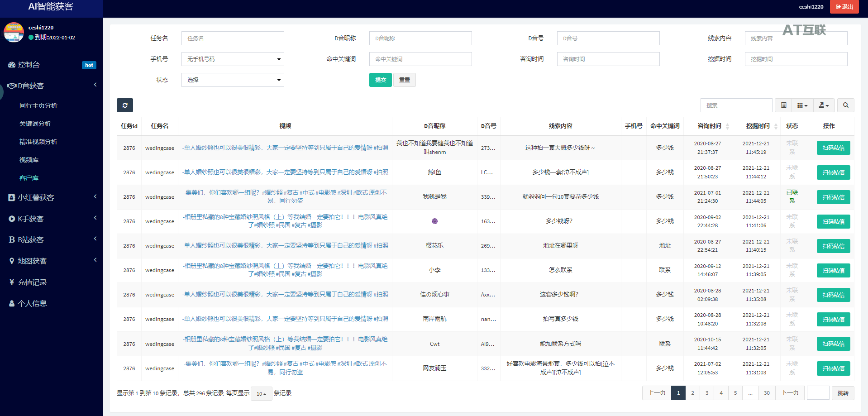Click the red 退出 logout button
This screenshot has width=868, height=416.
coord(844,7)
